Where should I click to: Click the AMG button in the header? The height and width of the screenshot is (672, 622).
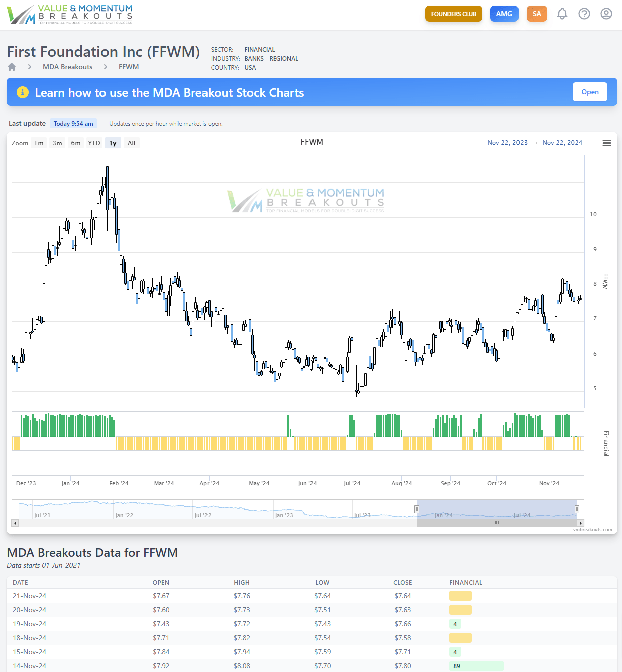click(504, 14)
